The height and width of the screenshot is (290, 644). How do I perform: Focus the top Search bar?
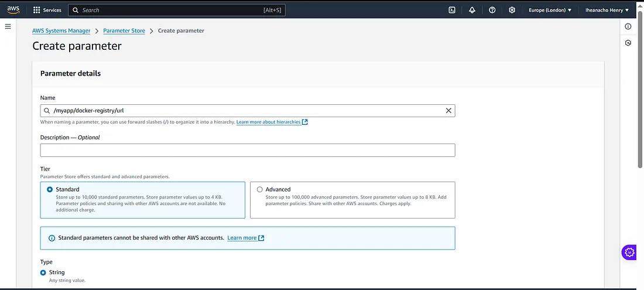pos(177,11)
